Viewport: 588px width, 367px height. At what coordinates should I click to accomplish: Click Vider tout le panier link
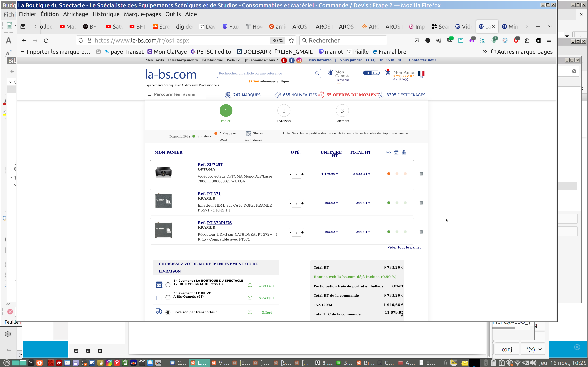click(404, 247)
